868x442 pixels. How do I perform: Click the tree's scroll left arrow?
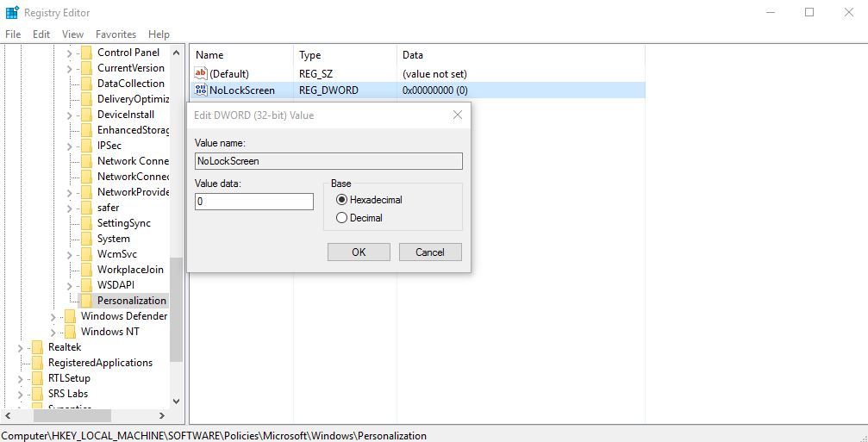coord(8,415)
